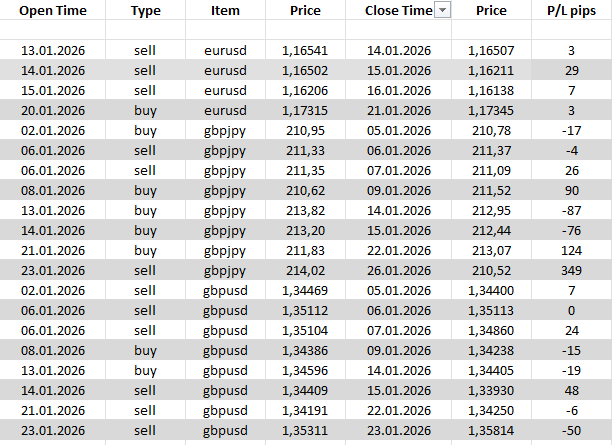
Task: Click the Item column header
Action: (226, 11)
